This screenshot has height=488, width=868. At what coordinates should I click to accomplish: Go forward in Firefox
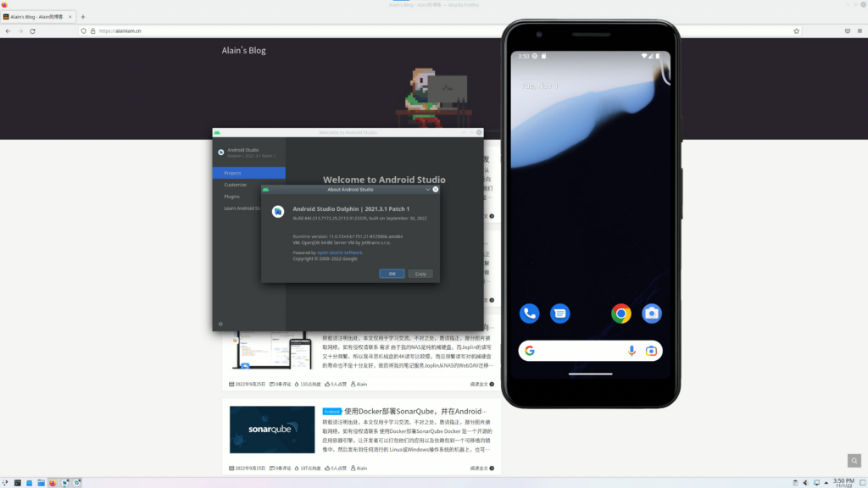20,31
